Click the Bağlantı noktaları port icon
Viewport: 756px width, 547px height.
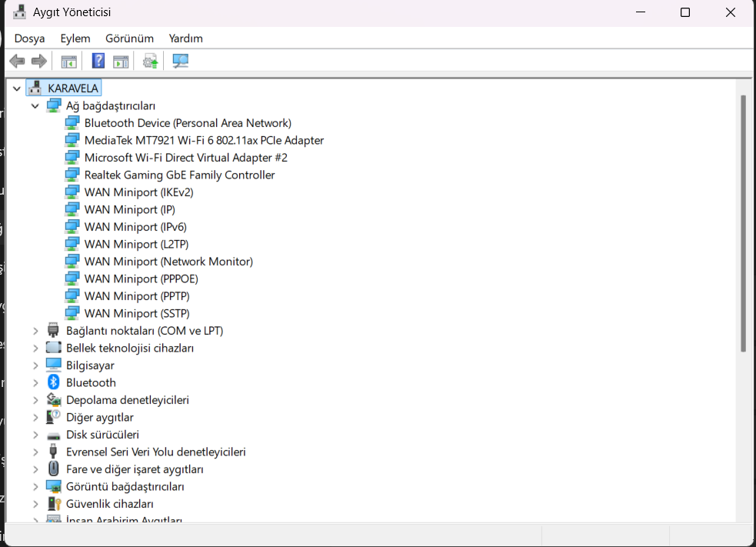pyautogui.click(x=54, y=330)
